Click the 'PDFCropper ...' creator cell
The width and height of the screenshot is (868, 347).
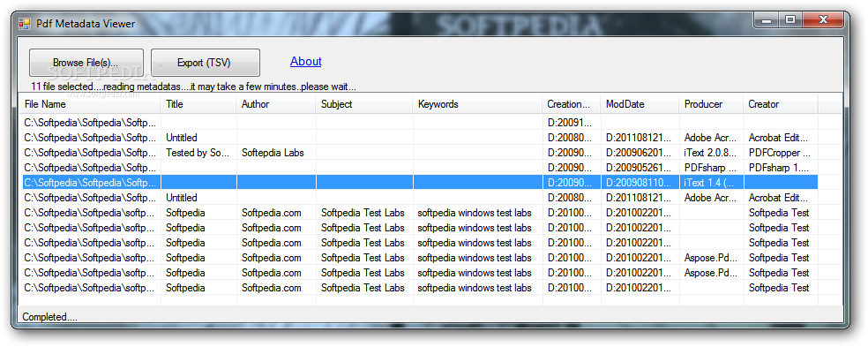pyautogui.click(x=781, y=153)
